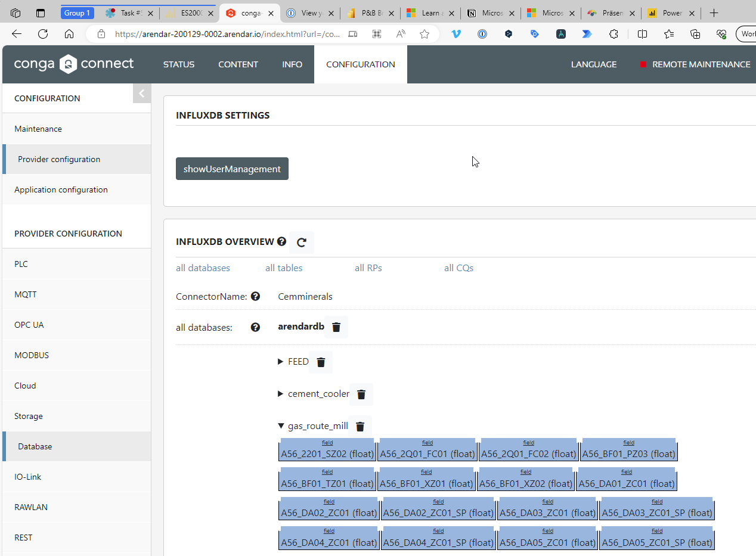
Task: Open the CONFIGURATION menu
Action: [361, 64]
